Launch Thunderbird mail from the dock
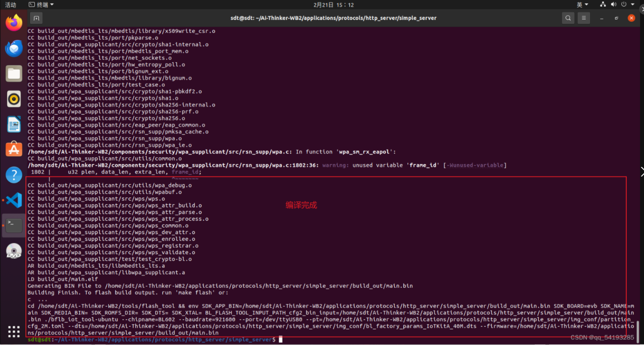 (14, 48)
